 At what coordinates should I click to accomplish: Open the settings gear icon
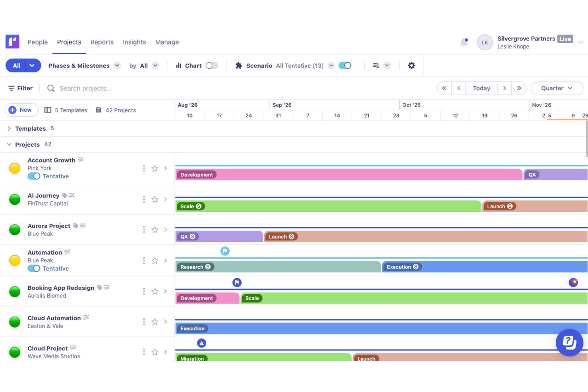412,66
